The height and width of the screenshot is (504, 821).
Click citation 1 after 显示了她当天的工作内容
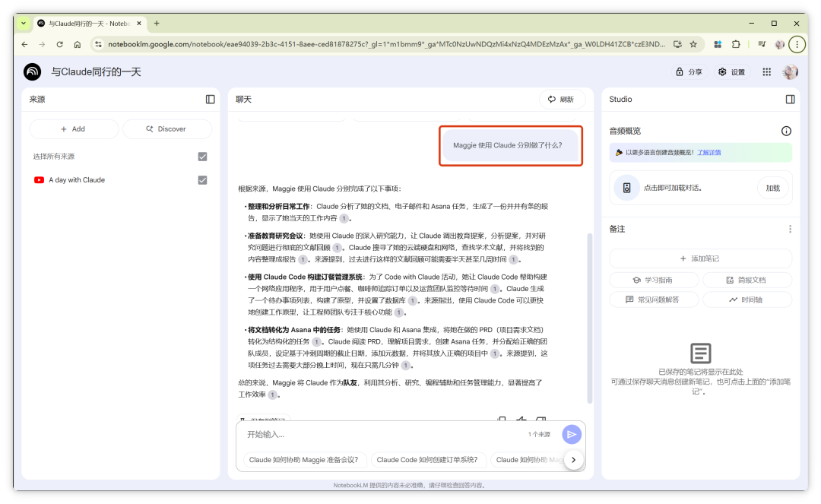click(344, 218)
